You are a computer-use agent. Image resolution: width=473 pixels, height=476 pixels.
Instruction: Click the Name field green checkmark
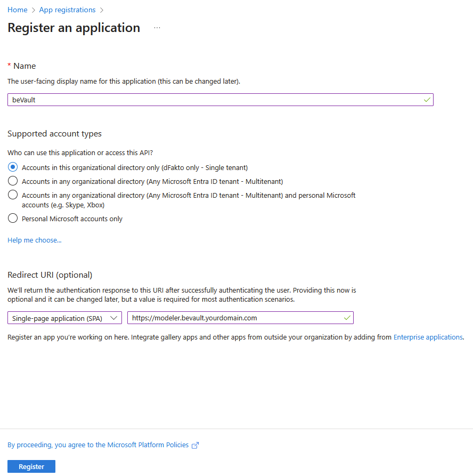coord(427,100)
